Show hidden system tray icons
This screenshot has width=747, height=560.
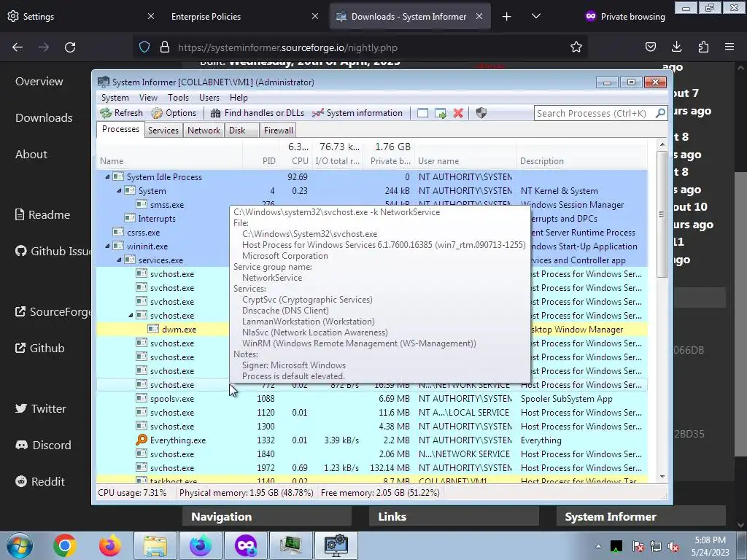598,546
